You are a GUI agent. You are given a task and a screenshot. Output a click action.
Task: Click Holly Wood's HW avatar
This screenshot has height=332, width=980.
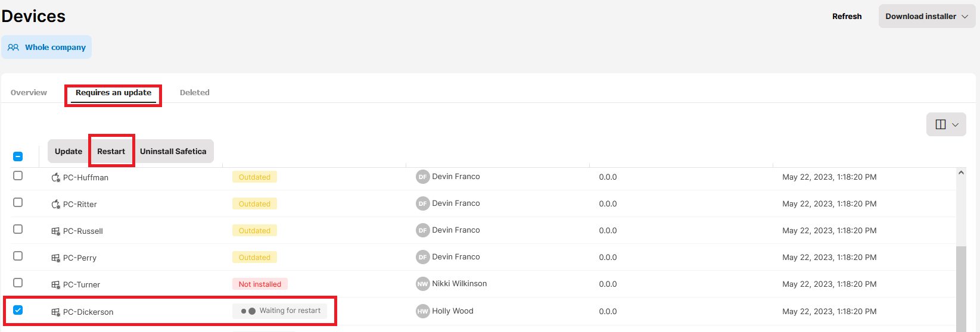click(x=422, y=311)
